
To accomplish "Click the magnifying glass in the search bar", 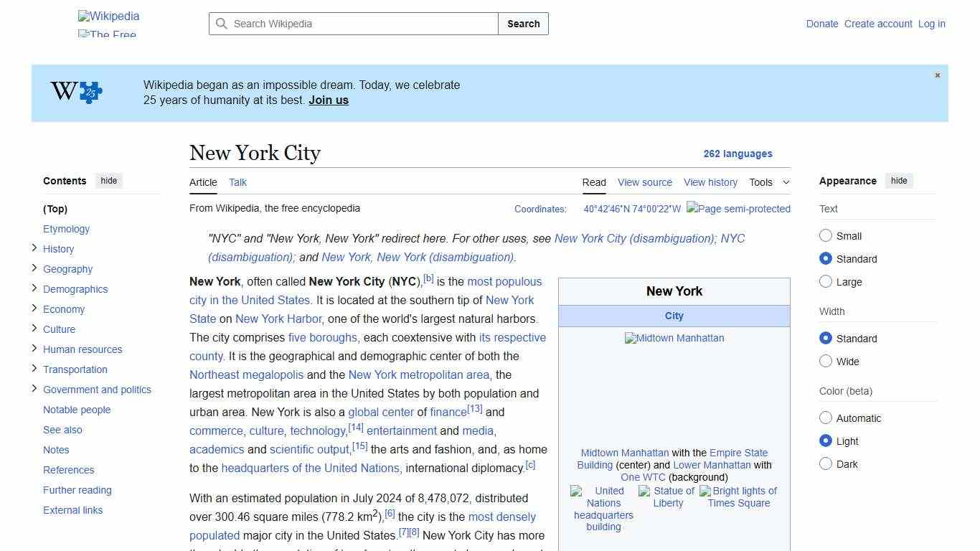I will click(x=222, y=24).
